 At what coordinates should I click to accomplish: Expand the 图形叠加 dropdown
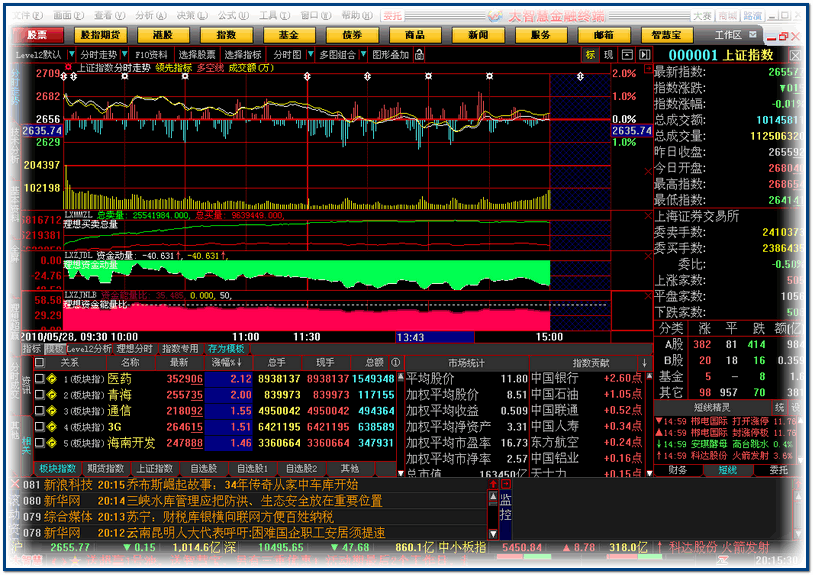(391, 55)
